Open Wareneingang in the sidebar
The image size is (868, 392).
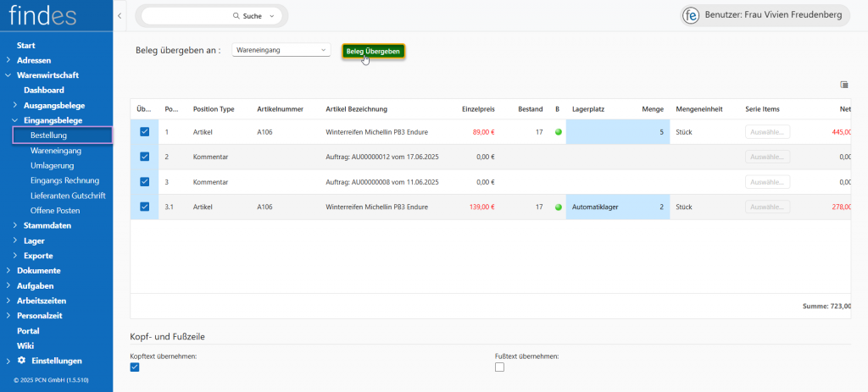(x=56, y=150)
